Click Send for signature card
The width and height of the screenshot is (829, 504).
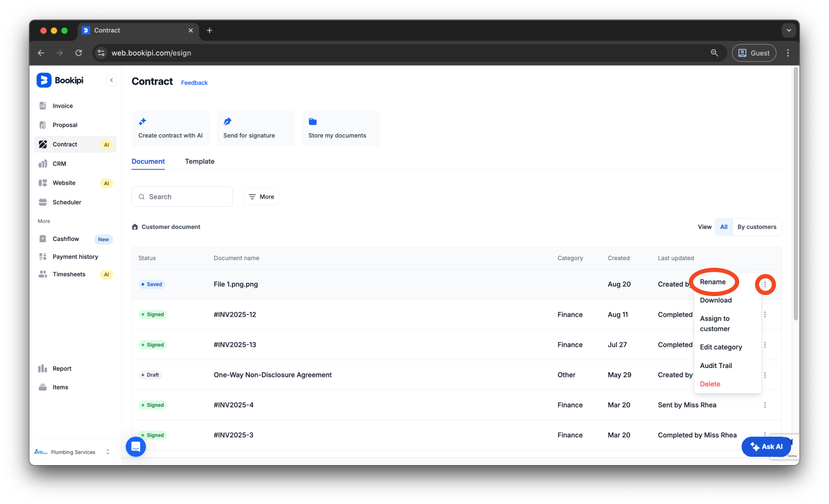pos(255,128)
